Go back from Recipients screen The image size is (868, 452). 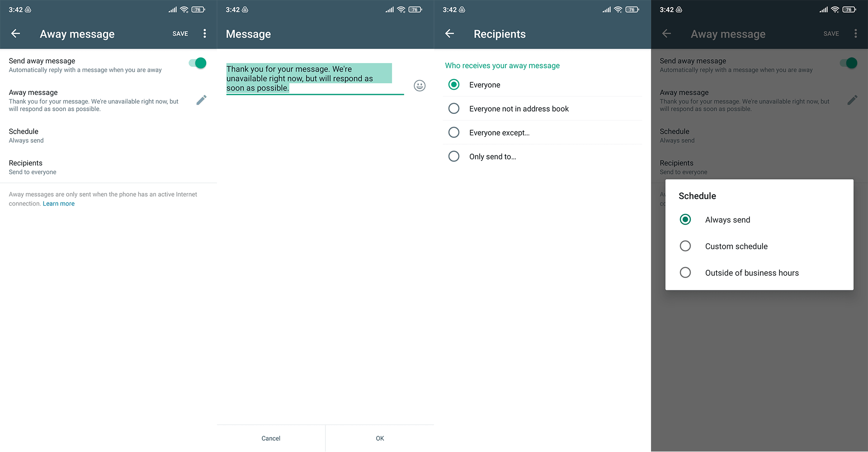[x=450, y=33]
